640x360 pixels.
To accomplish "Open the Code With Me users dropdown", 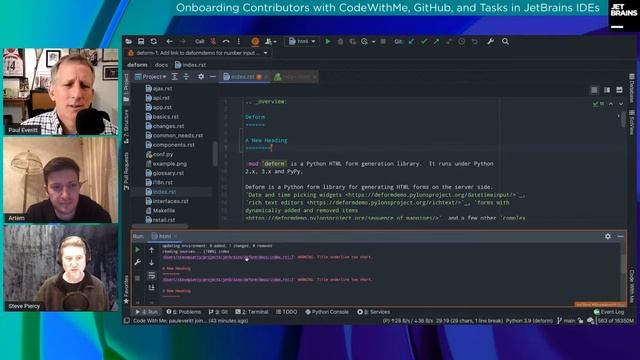I will 271,41.
